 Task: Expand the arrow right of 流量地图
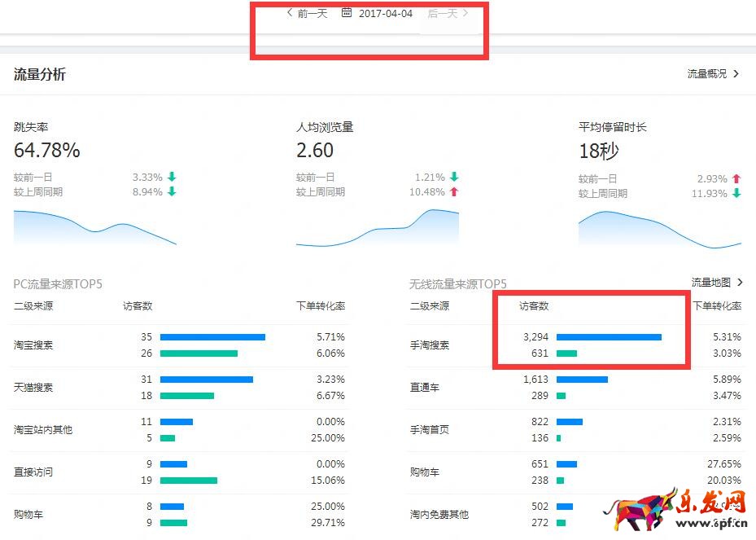point(739,283)
